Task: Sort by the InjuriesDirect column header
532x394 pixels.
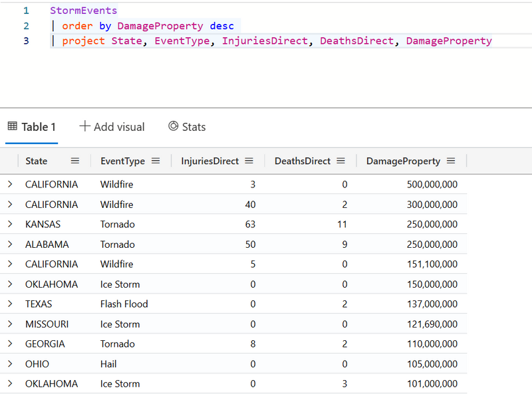Action: pyautogui.click(x=209, y=161)
